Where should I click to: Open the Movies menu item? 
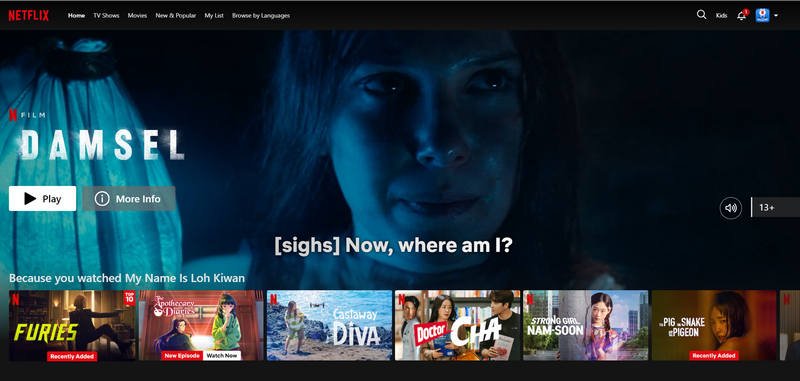[137, 16]
